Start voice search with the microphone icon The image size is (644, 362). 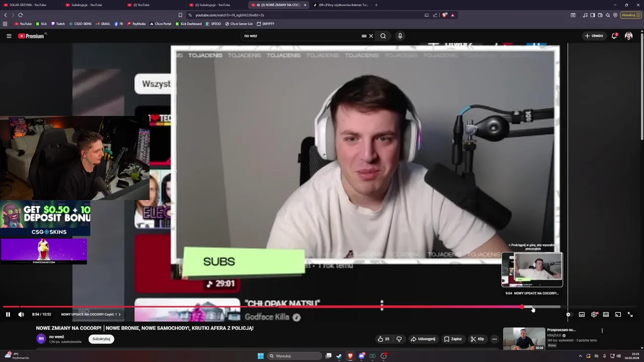(x=400, y=36)
